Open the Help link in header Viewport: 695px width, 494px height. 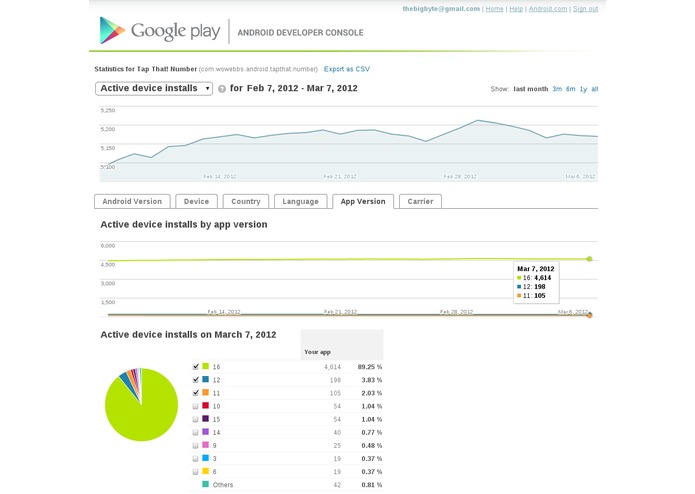click(x=516, y=9)
